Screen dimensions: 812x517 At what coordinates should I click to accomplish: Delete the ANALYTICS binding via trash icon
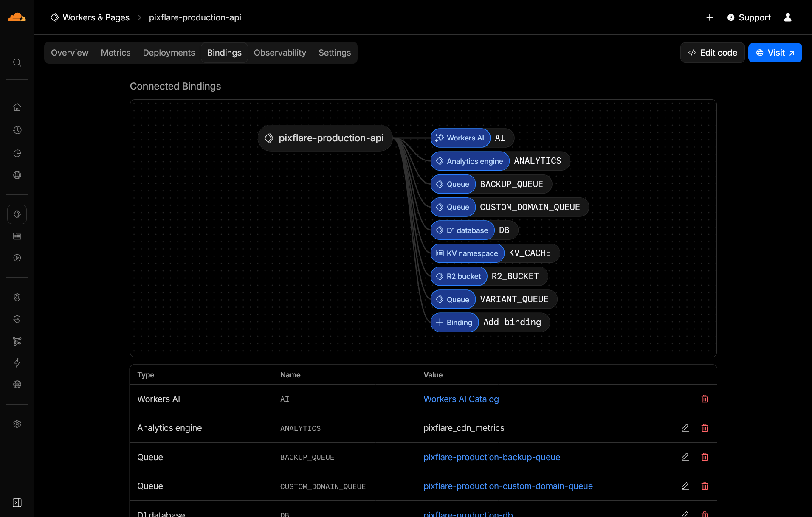pyautogui.click(x=705, y=428)
